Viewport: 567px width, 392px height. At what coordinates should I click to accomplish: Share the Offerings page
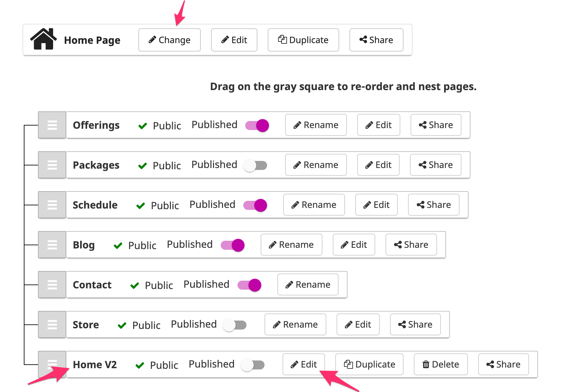436,125
